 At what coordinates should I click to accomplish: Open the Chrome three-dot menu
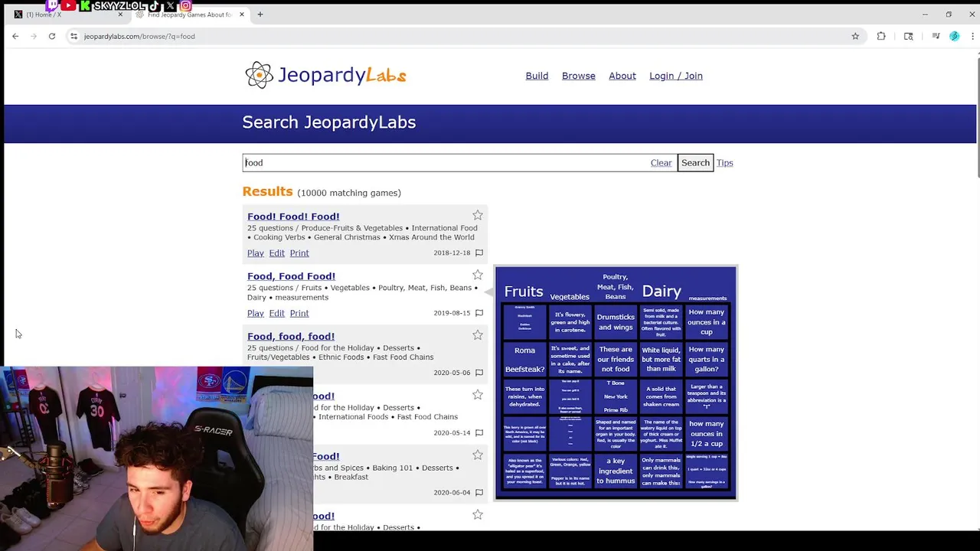(972, 36)
